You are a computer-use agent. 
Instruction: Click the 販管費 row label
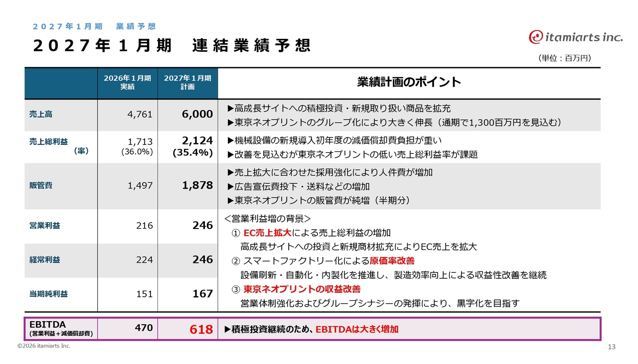coord(40,185)
